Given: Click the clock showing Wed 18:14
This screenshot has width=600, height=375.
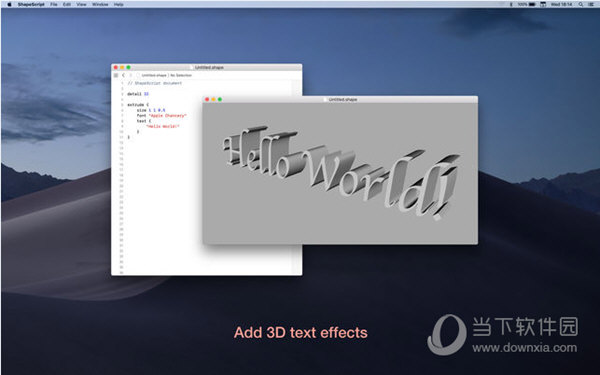Looking at the screenshot, I should [561, 4].
